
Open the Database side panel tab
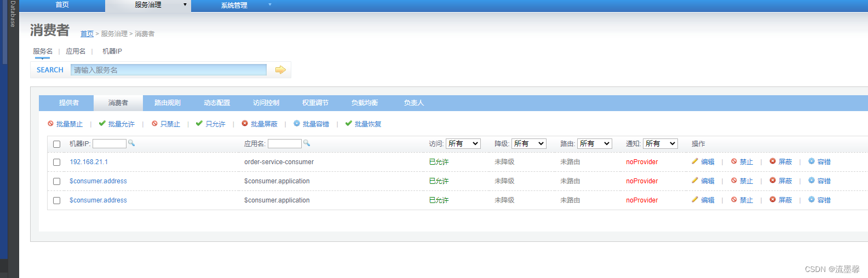click(13, 14)
